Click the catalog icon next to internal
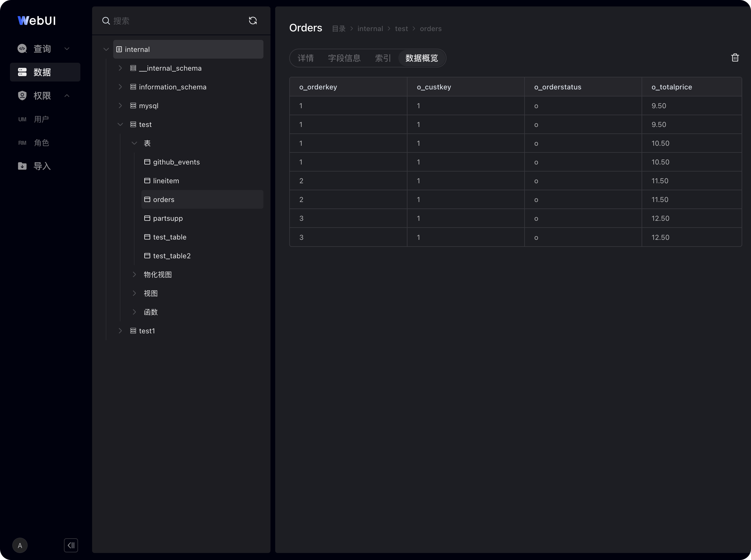The height and width of the screenshot is (560, 751). pyautogui.click(x=119, y=49)
